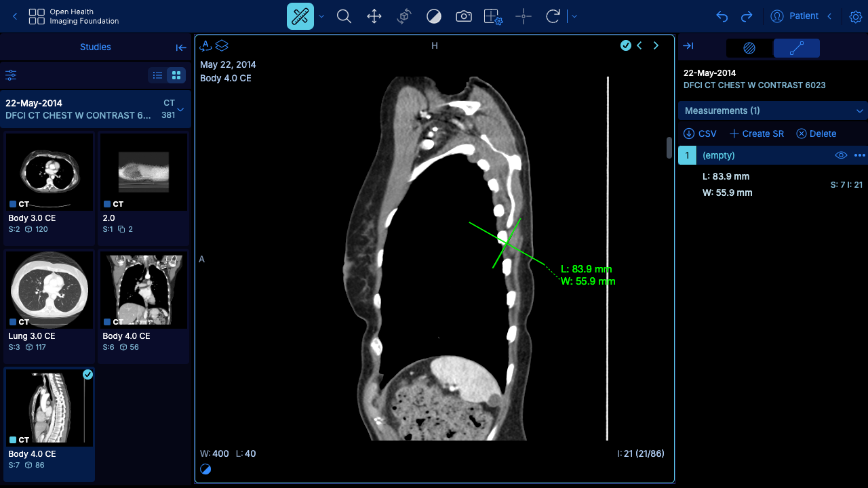Expand the measurement tool dropdown arrow
The image size is (868, 488).
(321, 16)
